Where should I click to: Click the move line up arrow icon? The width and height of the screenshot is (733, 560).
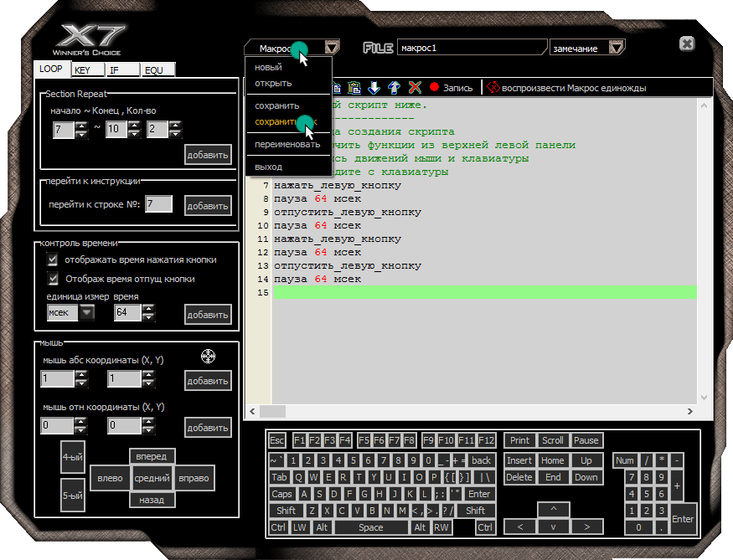(394, 87)
